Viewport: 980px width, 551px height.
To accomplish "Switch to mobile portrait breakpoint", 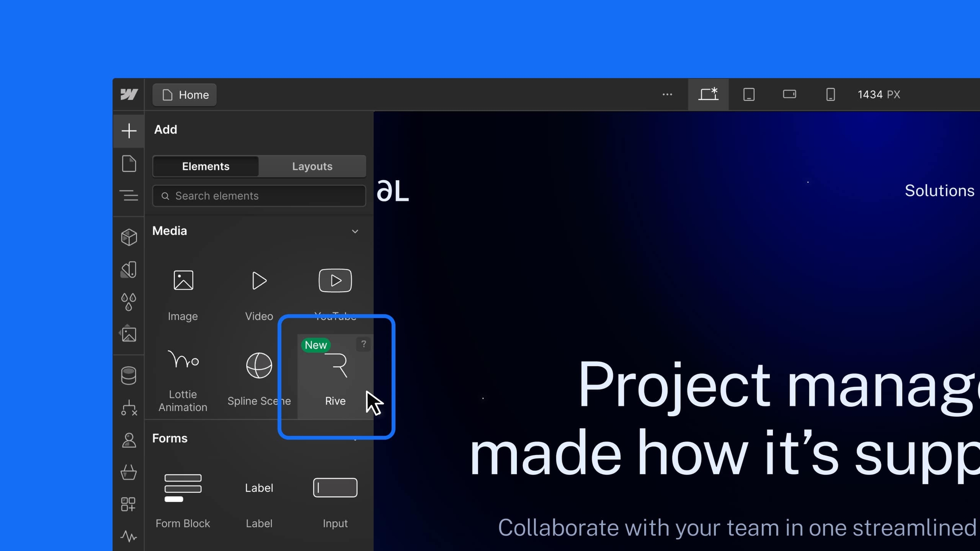I will [x=830, y=94].
